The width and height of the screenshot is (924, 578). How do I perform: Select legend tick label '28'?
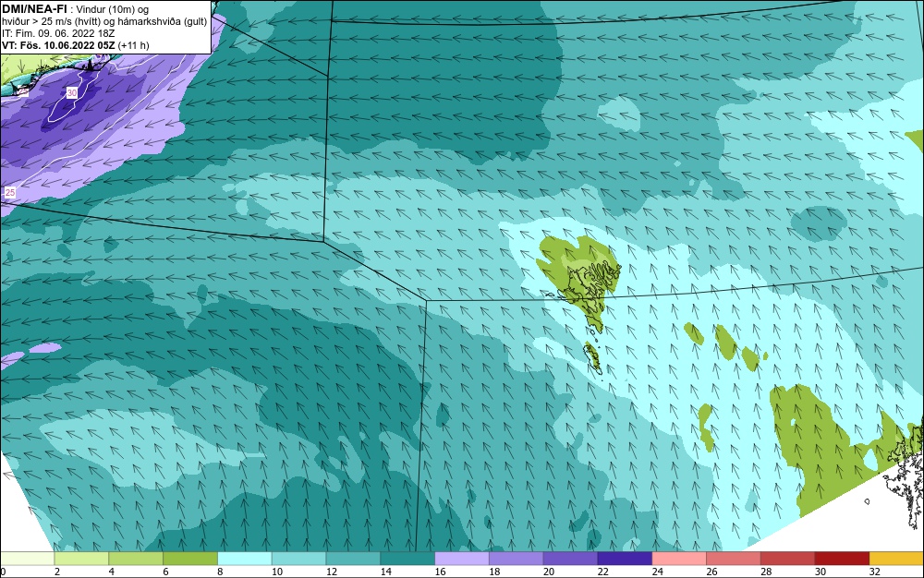click(766, 572)
